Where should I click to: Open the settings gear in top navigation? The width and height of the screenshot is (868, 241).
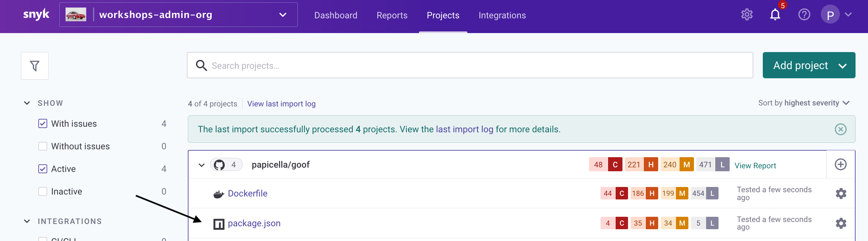click(747, 15)
